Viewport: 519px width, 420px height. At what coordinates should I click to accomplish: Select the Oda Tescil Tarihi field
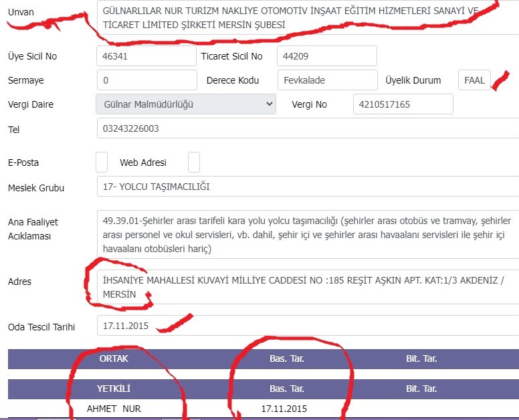coord(308,325)
